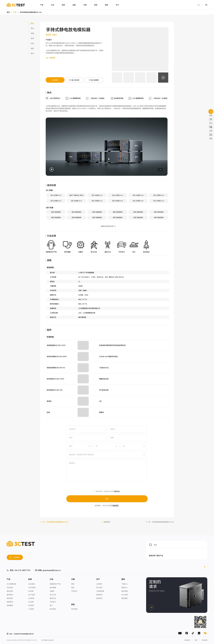Screen dimensions: 214x644
Task: Open the 信息来源 information source dropdown
Action: pyautogui.click(x=107, y=455)
